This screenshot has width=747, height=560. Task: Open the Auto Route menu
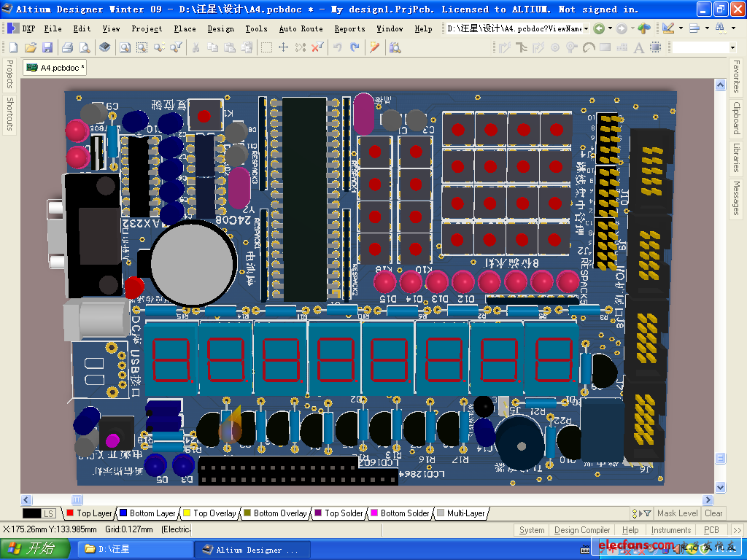click(301, 29)
